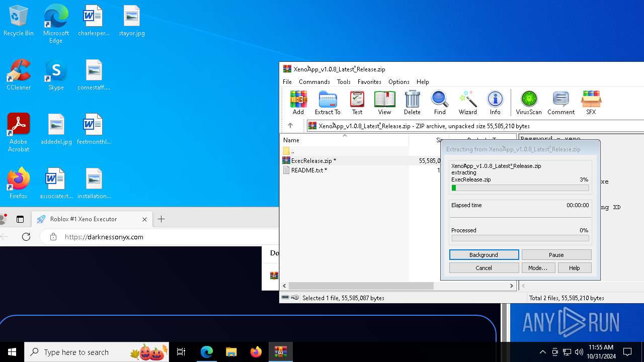Viewport: 644px width, 362px height.
Task: Close the Roblox Xeno Executor tab
Action: click(x=144, y=219)
